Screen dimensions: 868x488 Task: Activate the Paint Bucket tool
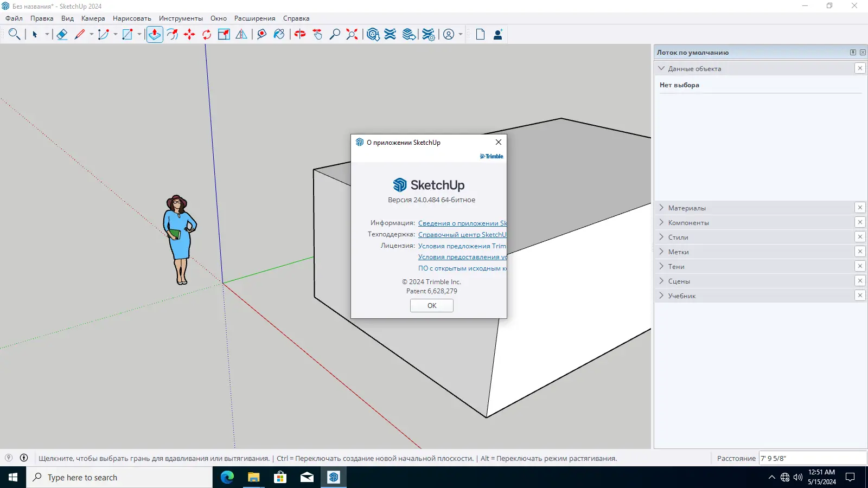tap(279, 34)
